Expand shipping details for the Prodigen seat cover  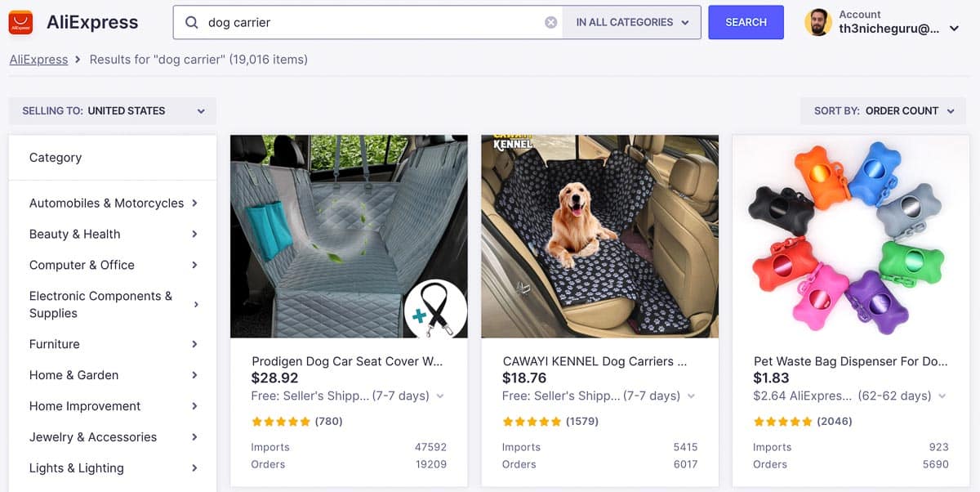(x=439, y=396)
